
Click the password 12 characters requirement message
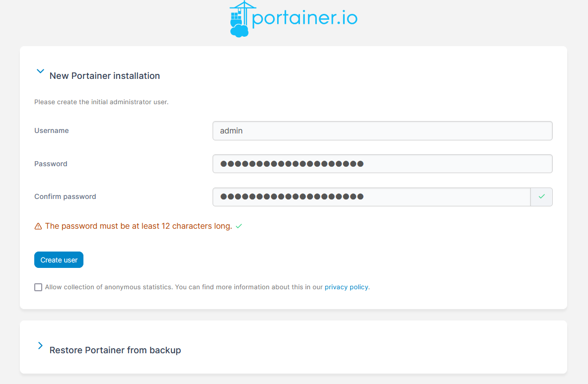coord(139,226)
